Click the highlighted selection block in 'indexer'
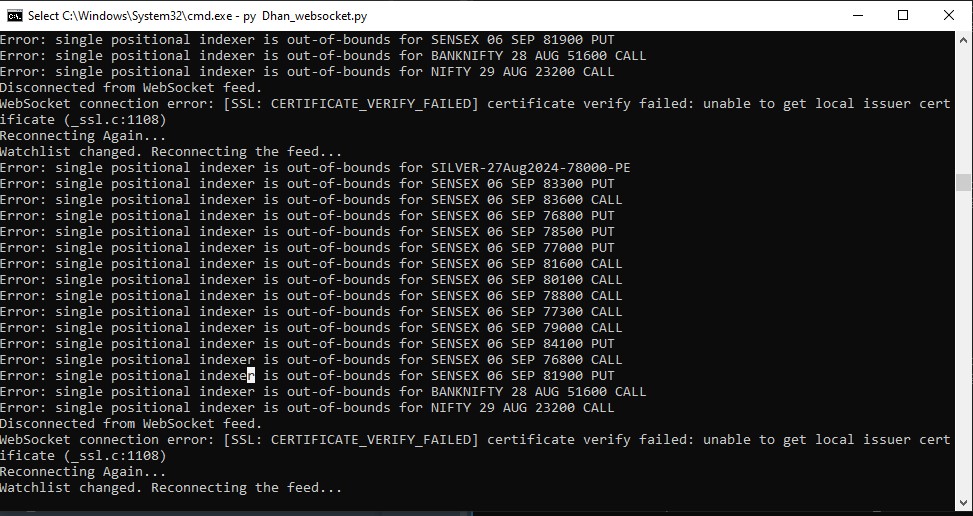The height and width of the screenshot is (516, 973). pos(251,375)
